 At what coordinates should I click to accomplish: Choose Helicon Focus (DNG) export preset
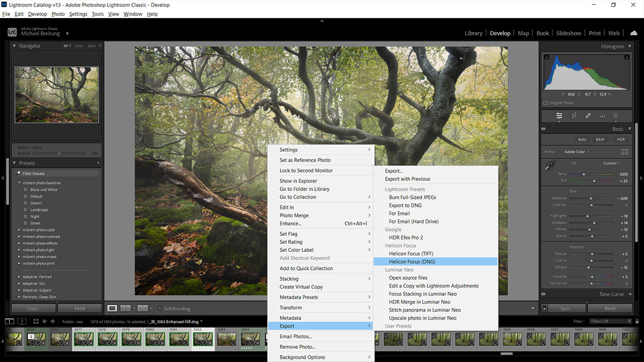412,261
